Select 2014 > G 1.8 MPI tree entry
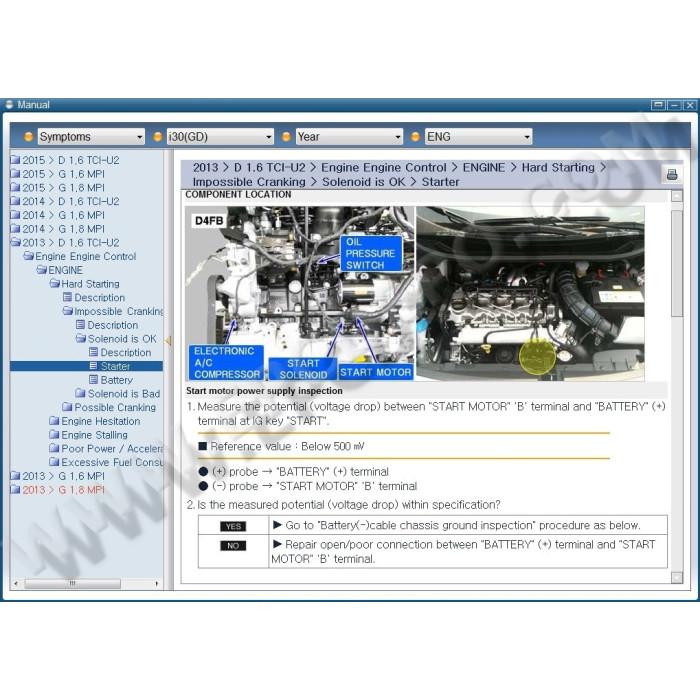This screenshot has width=700, height=700. pos(63,229)
